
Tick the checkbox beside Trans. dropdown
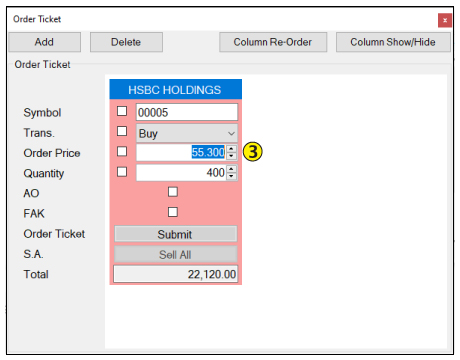(122, 131)
